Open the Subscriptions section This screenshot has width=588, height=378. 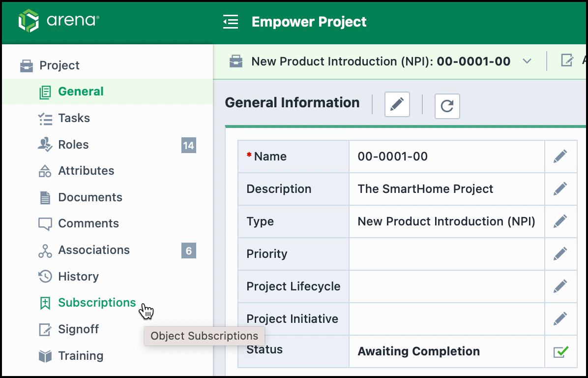[x=96, y=303]
